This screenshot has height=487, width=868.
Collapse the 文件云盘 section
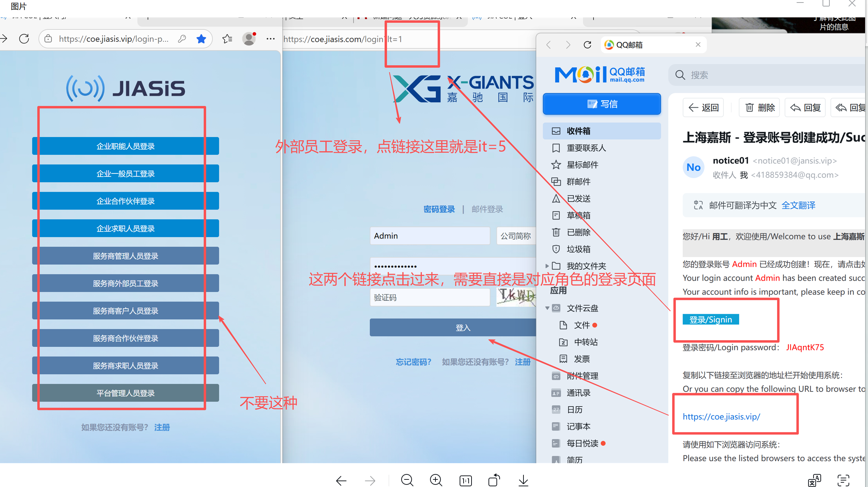547,308
